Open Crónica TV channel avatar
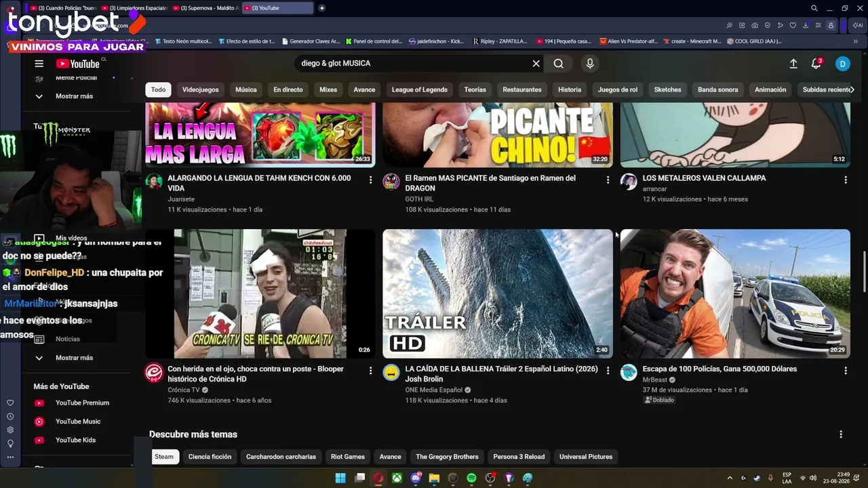Image resolution: width=868 pixels, height=488 pixels. (x=154, y=373)
